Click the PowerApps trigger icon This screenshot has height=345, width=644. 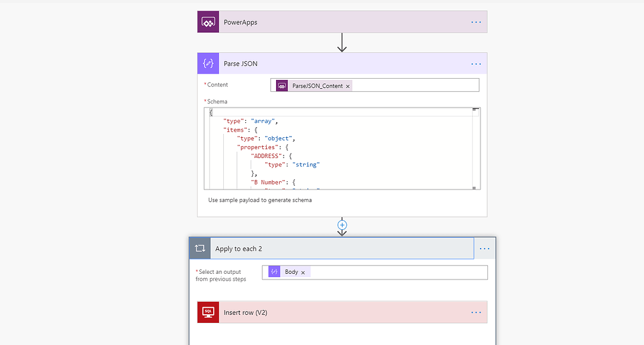[x=208, y=22]
